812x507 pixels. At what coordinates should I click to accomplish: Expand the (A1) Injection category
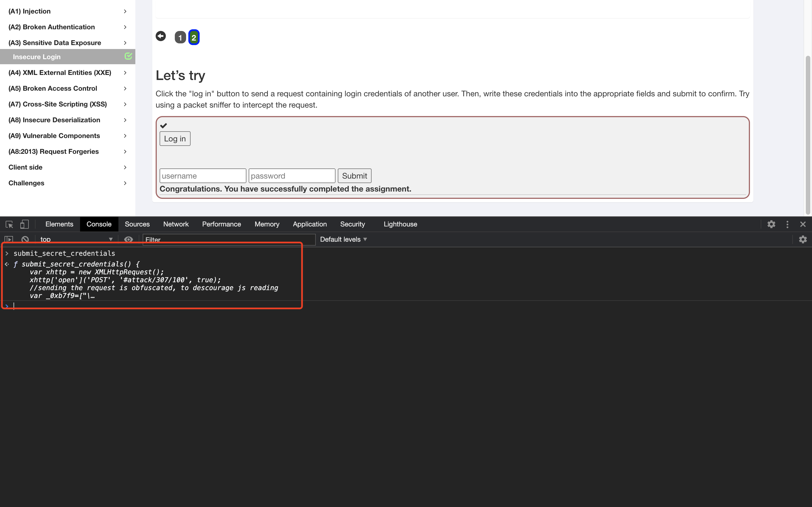(67, 11)
